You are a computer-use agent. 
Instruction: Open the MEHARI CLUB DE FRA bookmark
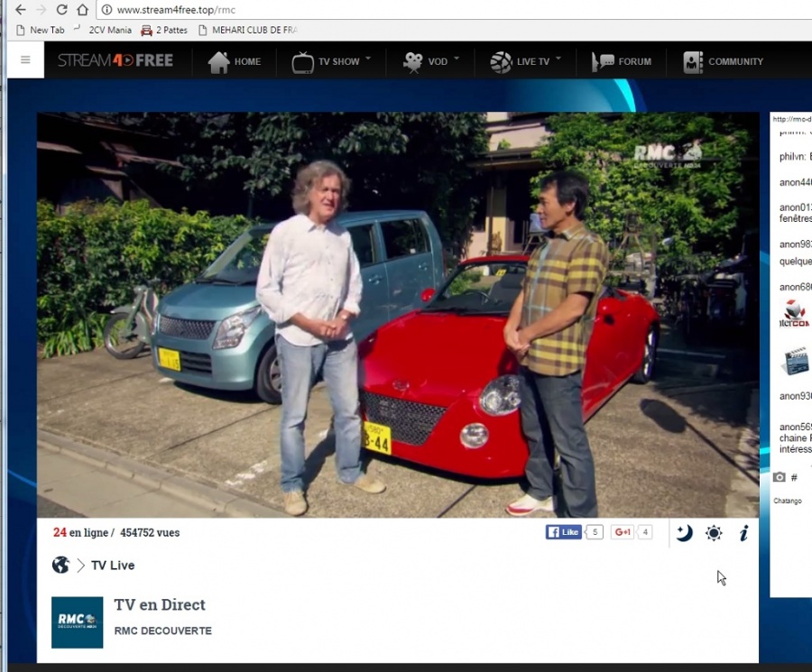248,30
